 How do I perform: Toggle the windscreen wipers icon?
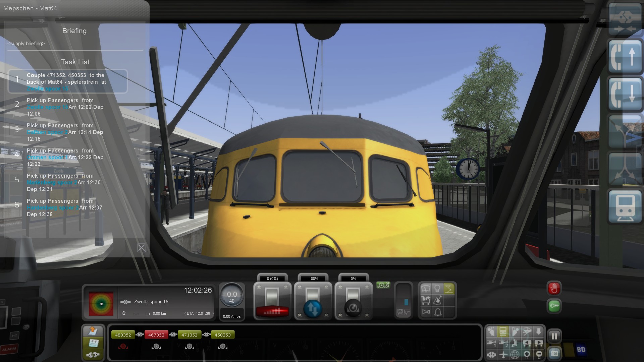[x=426, y=289]
